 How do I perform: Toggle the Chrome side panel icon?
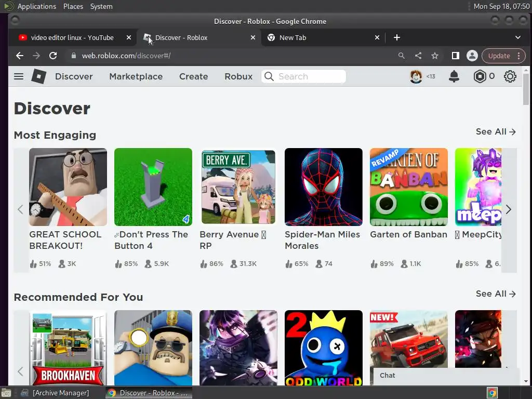pyautogui.click(x=455, y=56)
